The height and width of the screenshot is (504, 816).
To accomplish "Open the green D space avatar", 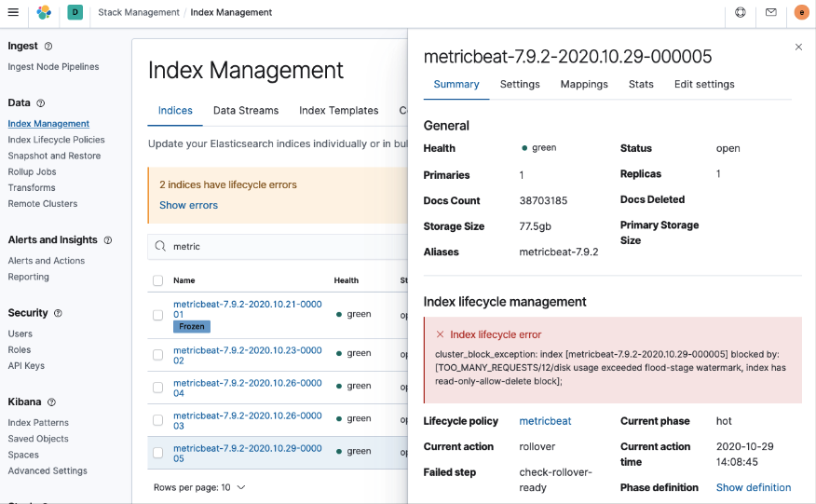I will (75, 12).
